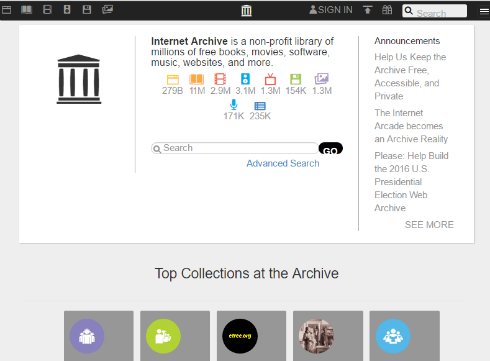Image resolution: width=490 pixels, height=361 pixels.
Task: Open the light blue group collection tile
Action: point(405,336)
